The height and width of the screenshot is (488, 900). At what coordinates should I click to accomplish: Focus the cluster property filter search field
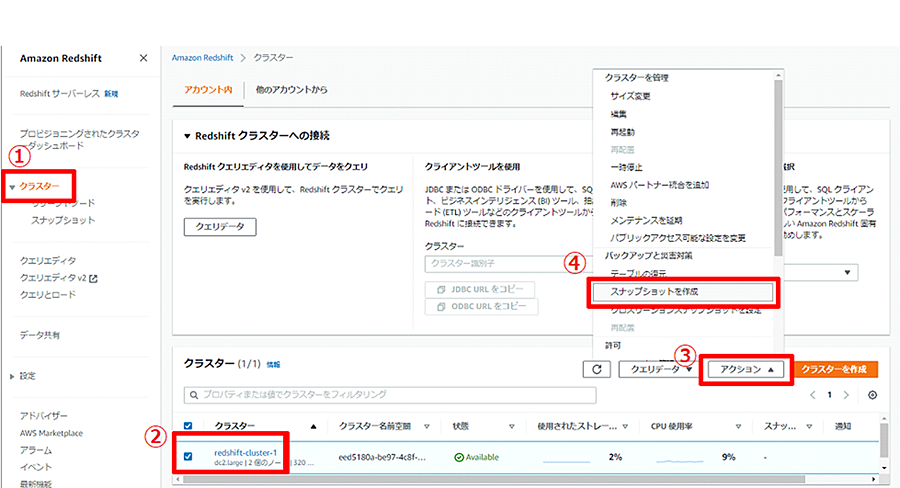pyautogui.click(x=390, y=395)
